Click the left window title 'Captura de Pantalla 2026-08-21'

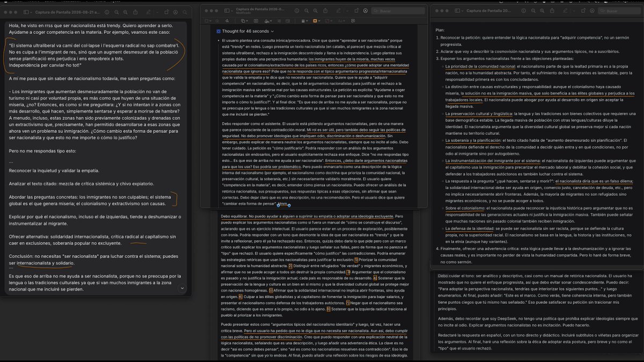click(x=67, y=12)
